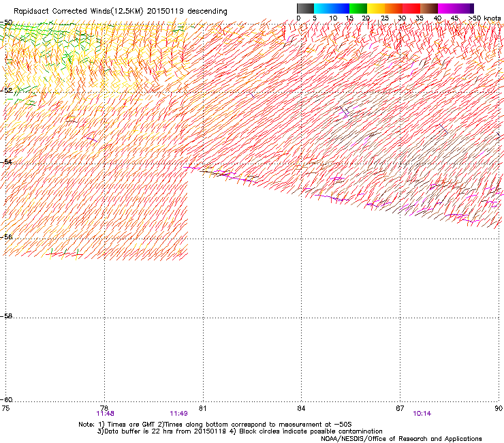This screenshot has width=504, height=443.
Task: Click the latitude label -60
Action: click(6, 400)
